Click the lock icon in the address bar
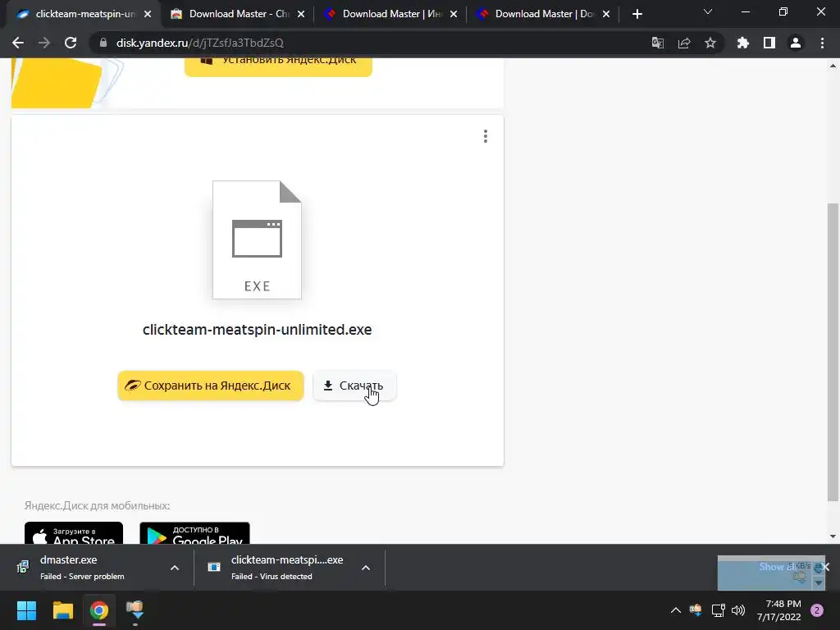The height and width of the screenshot is (630, 840). [x=103, y=43]
